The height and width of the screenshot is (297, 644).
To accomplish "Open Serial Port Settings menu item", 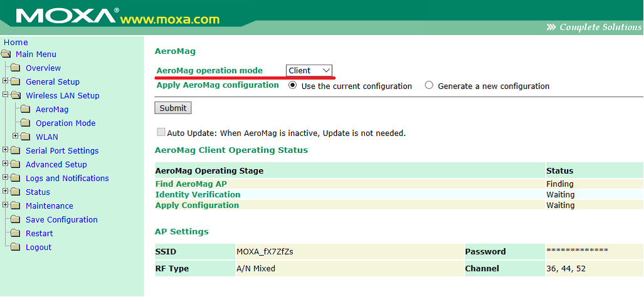I will pos(61,151).
